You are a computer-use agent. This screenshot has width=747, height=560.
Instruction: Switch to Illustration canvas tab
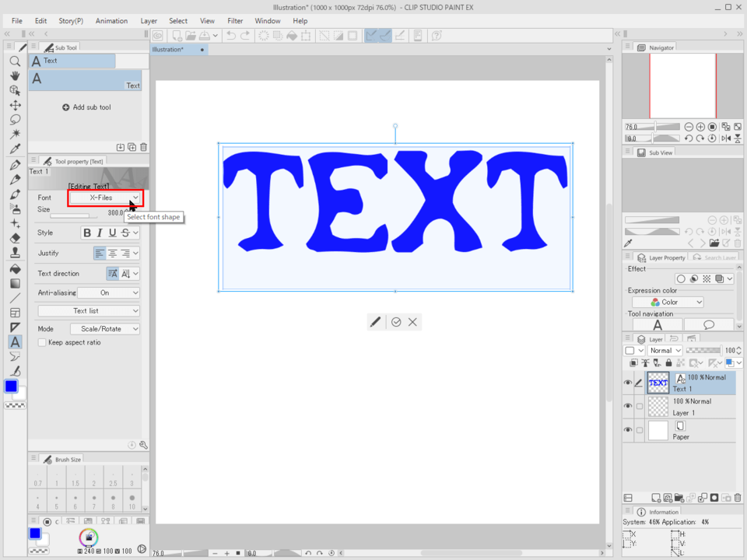point(178,50)
